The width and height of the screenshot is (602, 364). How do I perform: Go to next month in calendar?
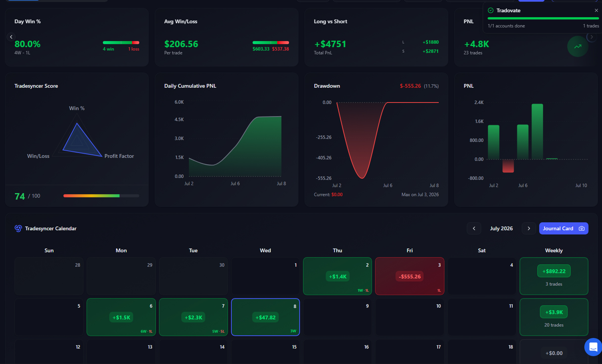pos(529,228)
